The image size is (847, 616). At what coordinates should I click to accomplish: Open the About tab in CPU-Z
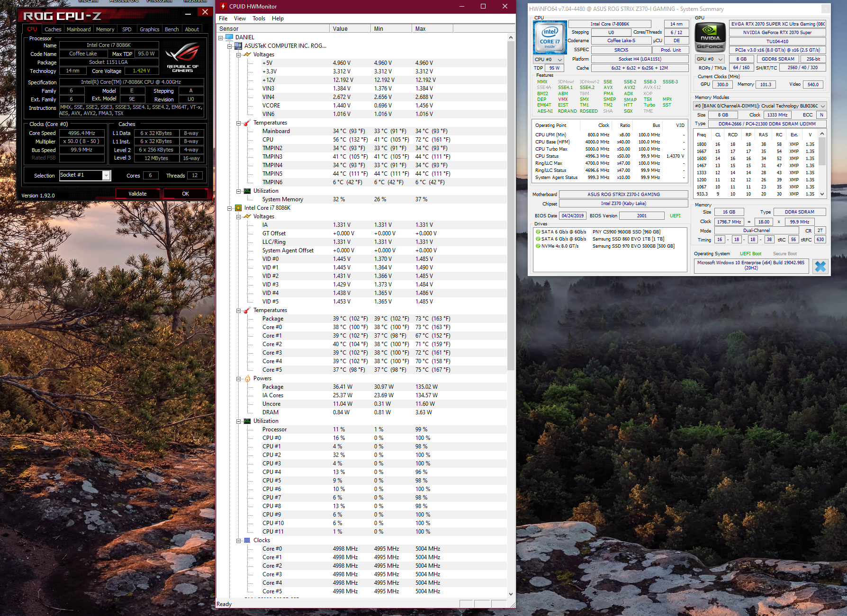(x=192, y=29)
